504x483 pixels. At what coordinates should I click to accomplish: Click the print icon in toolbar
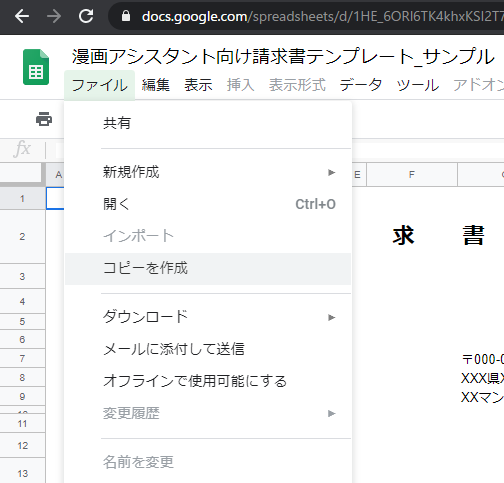44,119
